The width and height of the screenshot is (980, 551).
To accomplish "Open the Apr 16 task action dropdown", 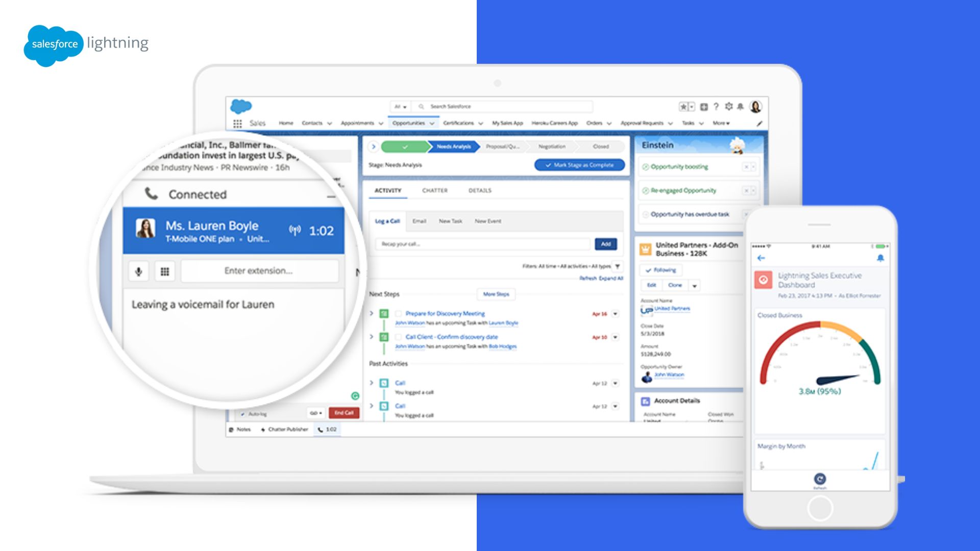I will [616, 314].
